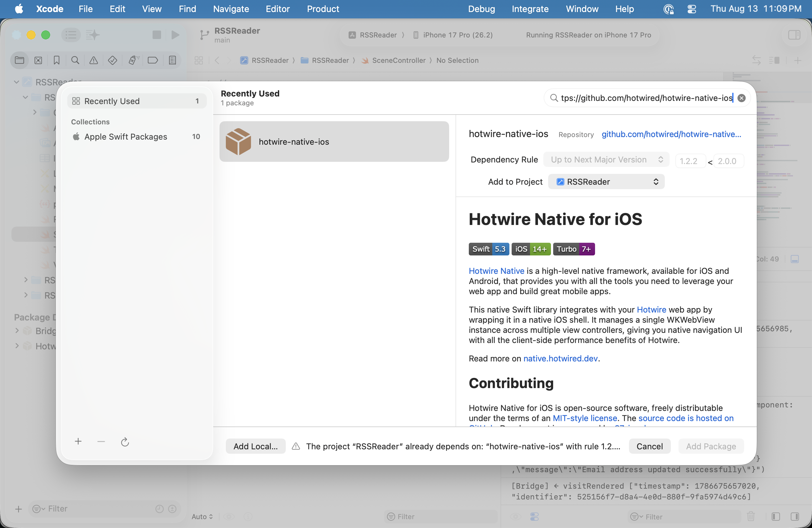Open the Find navigator magnifier icon
The image size is (812, 528).
75,60
